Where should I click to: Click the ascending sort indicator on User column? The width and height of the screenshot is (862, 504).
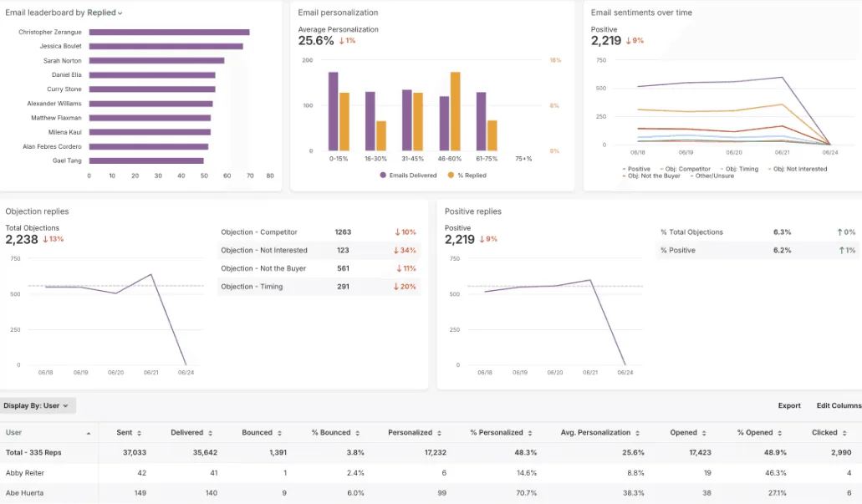89,432
